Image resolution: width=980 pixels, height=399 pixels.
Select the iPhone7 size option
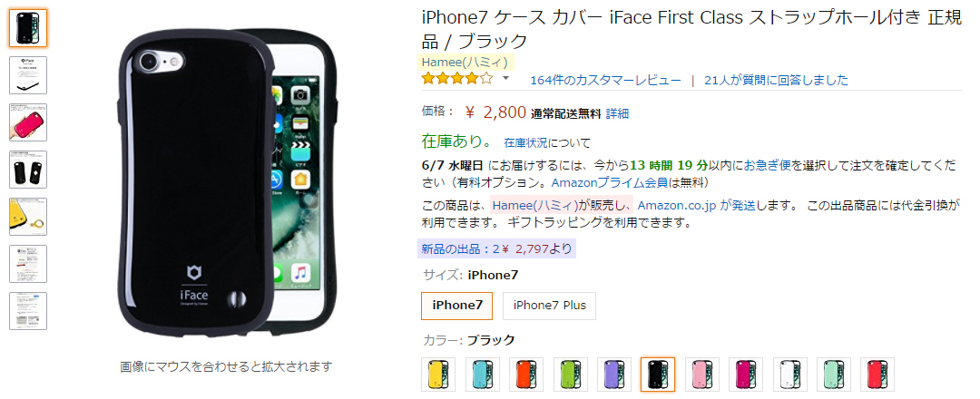click(456, 306)
